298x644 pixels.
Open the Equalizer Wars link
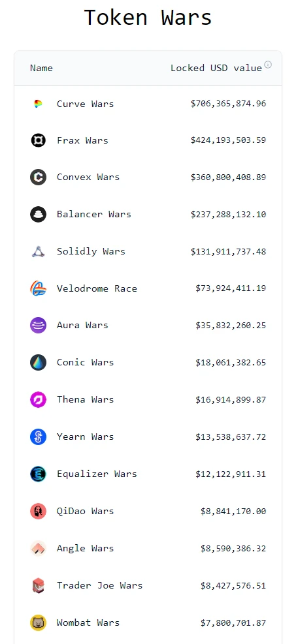96,474
